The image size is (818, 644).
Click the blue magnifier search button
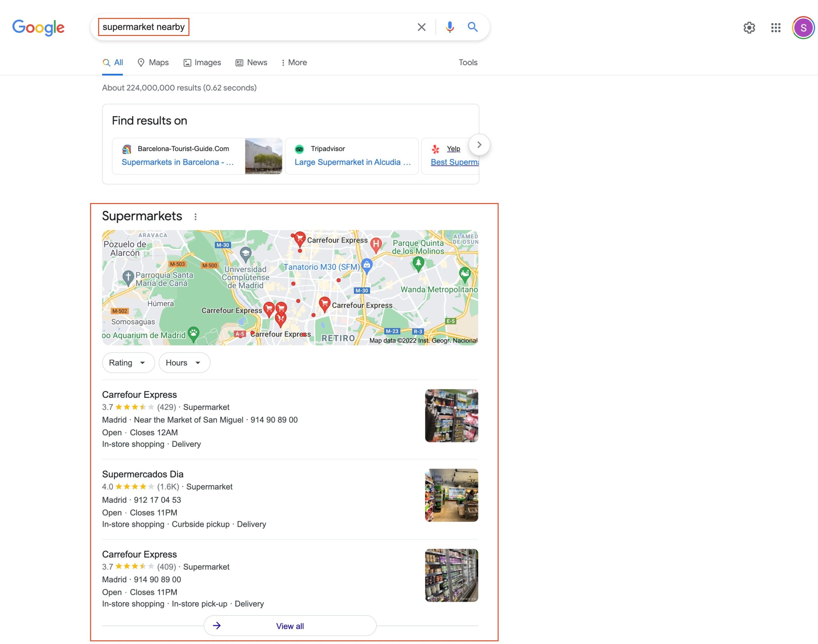coord(473,27)
